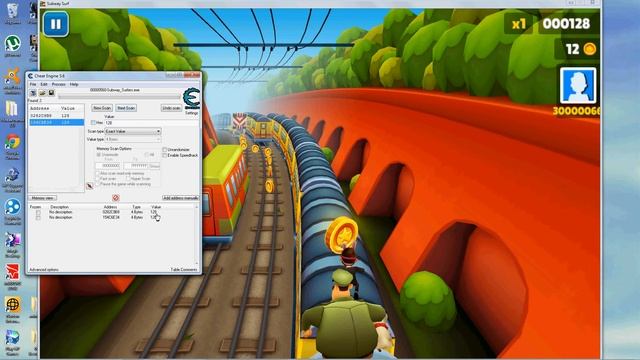Click the Next Scan button
This screenshot has width=640, height=360.
pos(126,108)
